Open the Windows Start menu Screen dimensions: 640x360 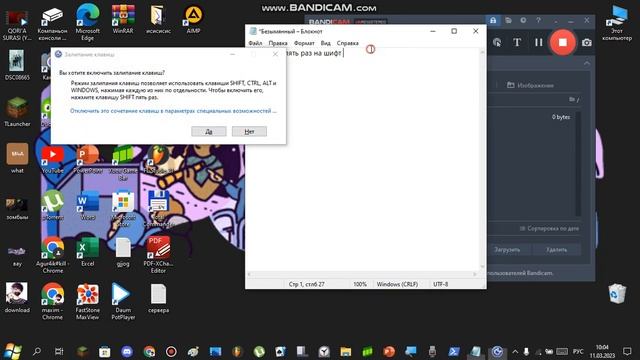[x=12, y=351]
